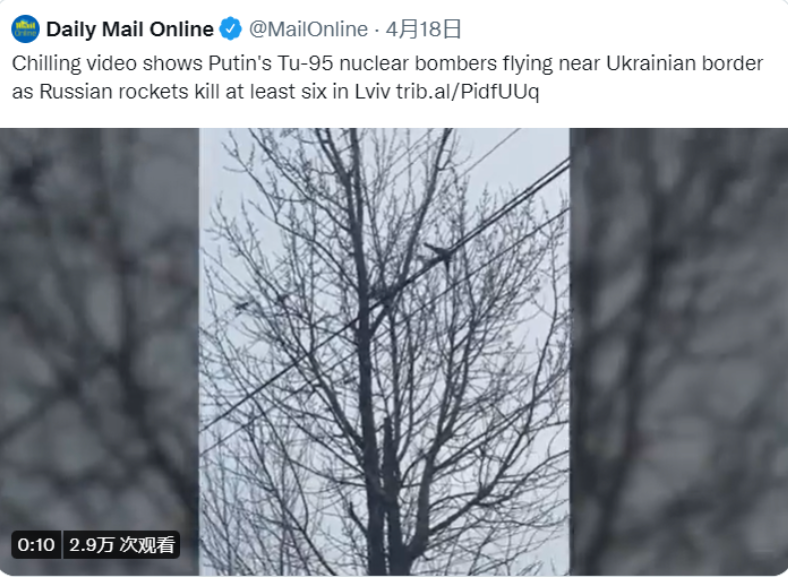The image size is (788, 578).
Task: Follow the trib.al/PidfUUq article link
Action: point(467,91)
